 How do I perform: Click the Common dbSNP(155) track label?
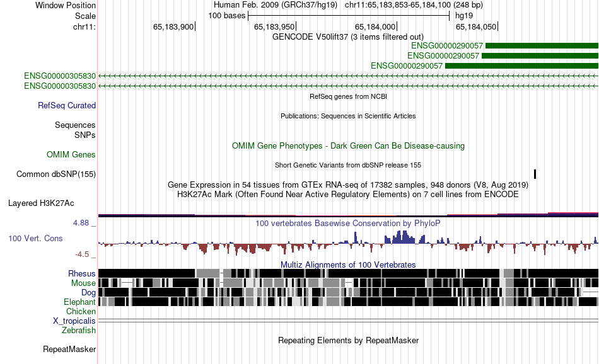55,174
